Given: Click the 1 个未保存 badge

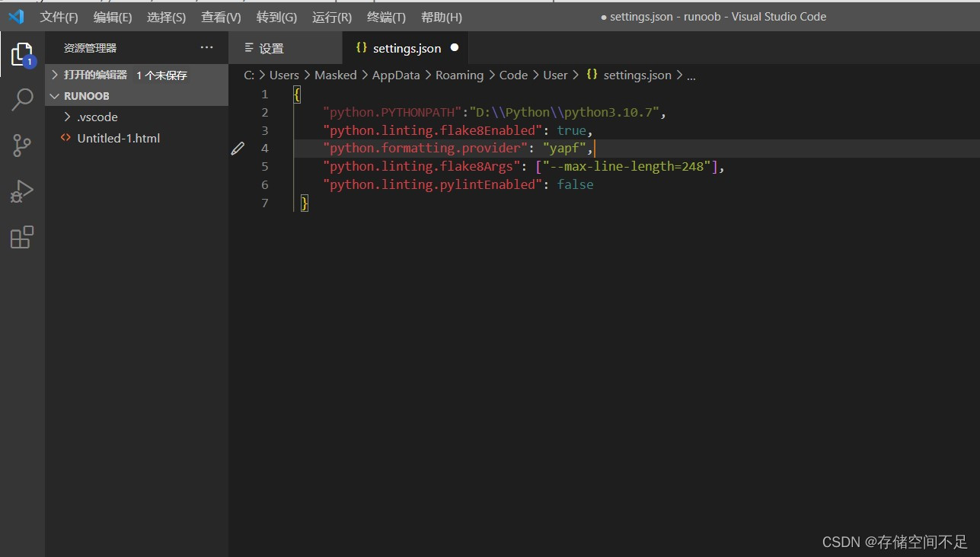Looking at the screenshot, I should coord(161,75).
